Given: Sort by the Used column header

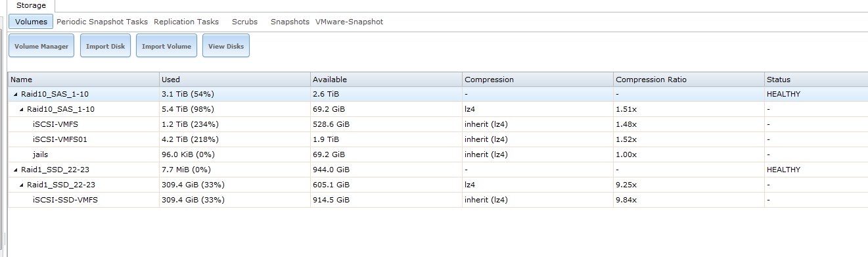Looking at the screenshot, I should [235, 80].
